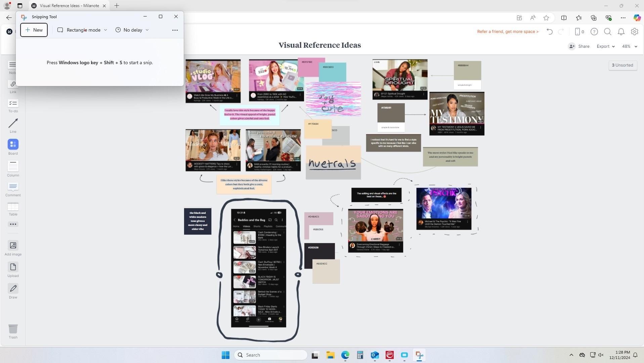Click the Trash bin icon

point(13,331)
